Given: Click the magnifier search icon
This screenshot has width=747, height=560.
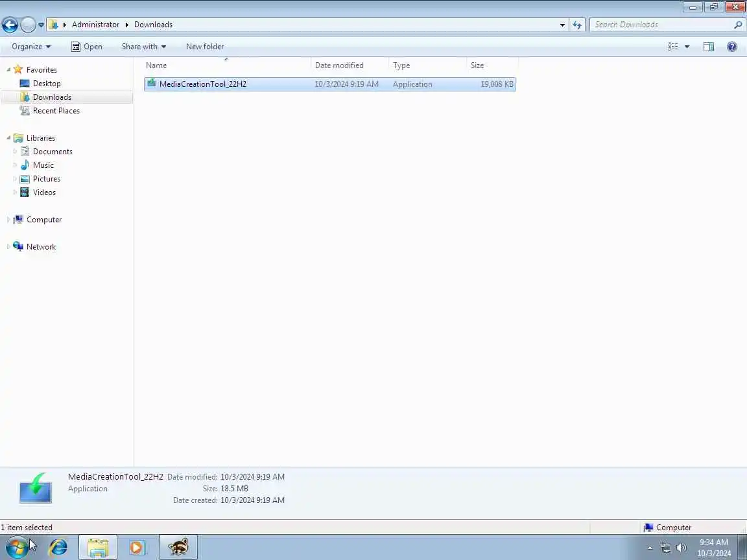Looking at the screenshot, I should pyautogui.click(x=738, y=25).
